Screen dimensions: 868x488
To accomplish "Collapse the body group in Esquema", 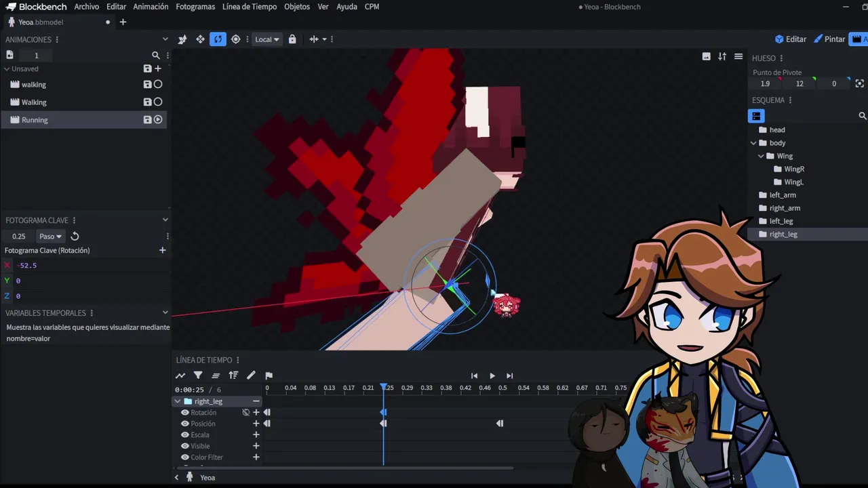I will [753, 143].
